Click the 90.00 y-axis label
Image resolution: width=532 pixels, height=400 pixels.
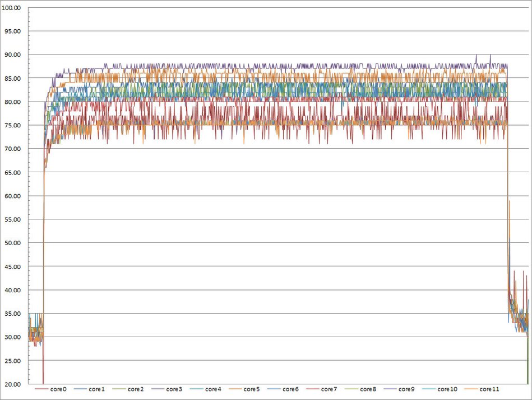(x=12, y=54)
